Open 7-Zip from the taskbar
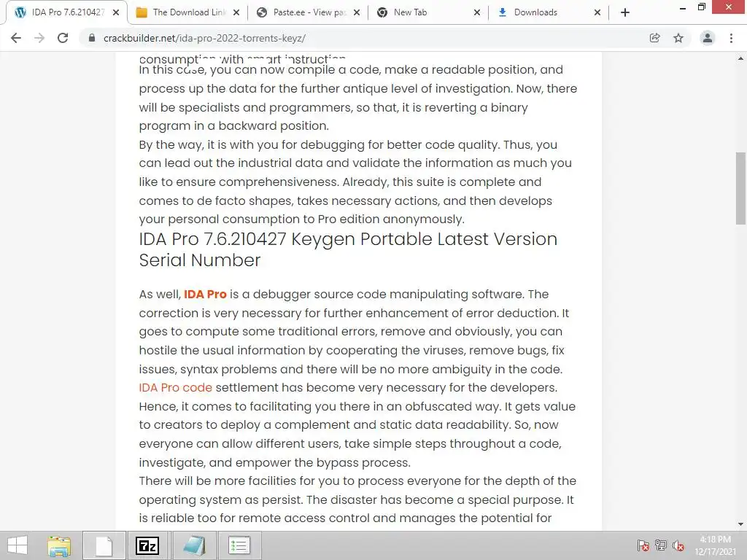Viewport: 747px width, 560px height. click(147, 545)
